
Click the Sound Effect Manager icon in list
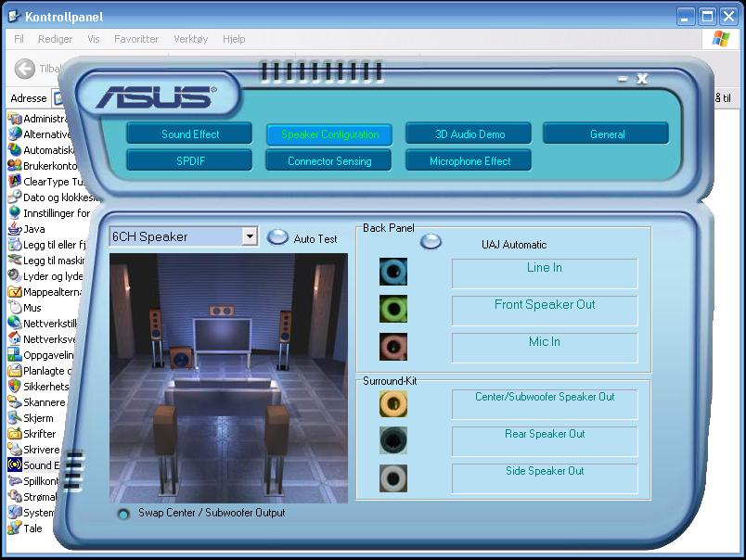click(x=15, y=465)
